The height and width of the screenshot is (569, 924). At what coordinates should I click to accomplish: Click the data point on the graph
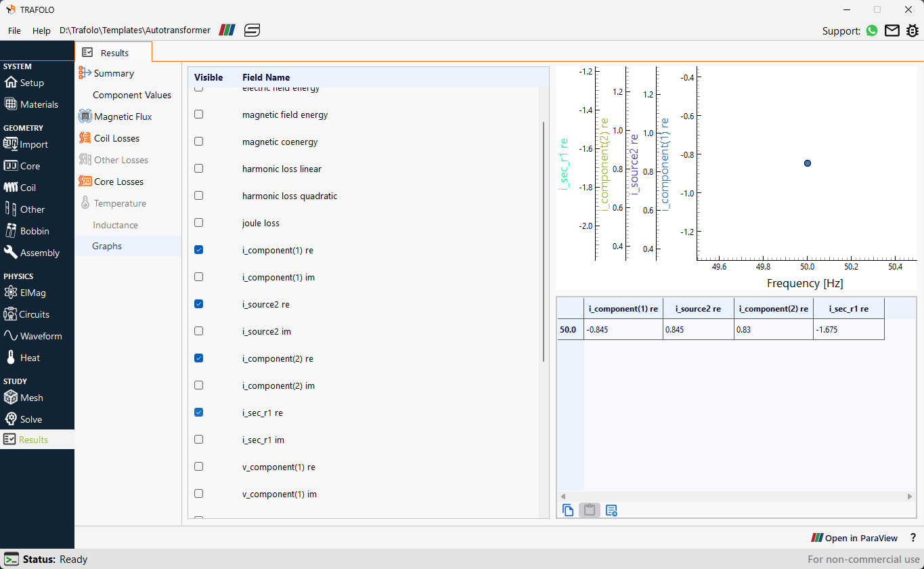(x=808, y=163)
